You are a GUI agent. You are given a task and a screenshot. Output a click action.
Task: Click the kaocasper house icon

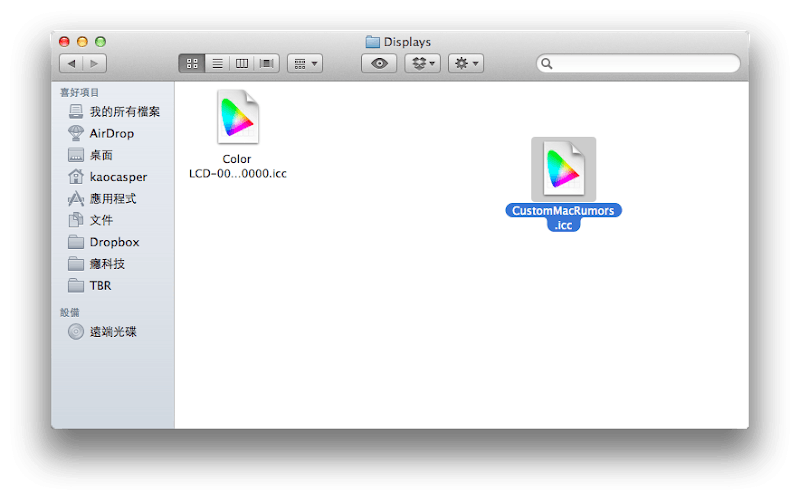click(x=76, y=177)
